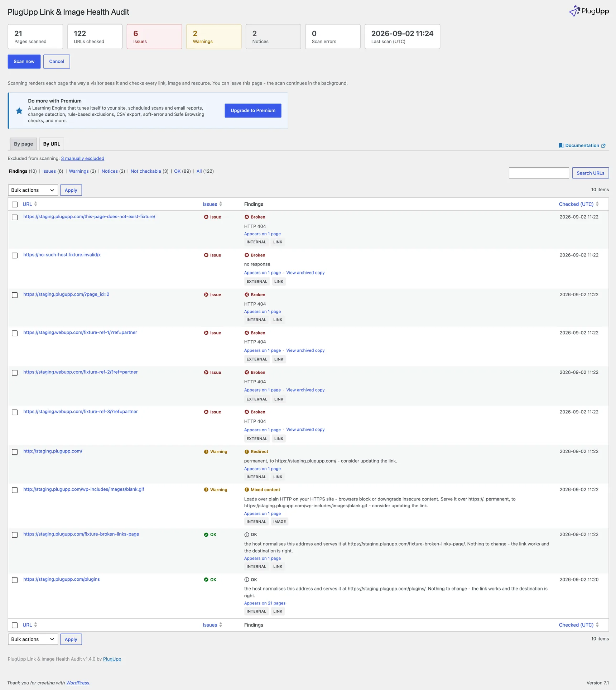This screenshot has width=616, height=690.
Task: Open the WordPress footer link
Action: (78, 683)
